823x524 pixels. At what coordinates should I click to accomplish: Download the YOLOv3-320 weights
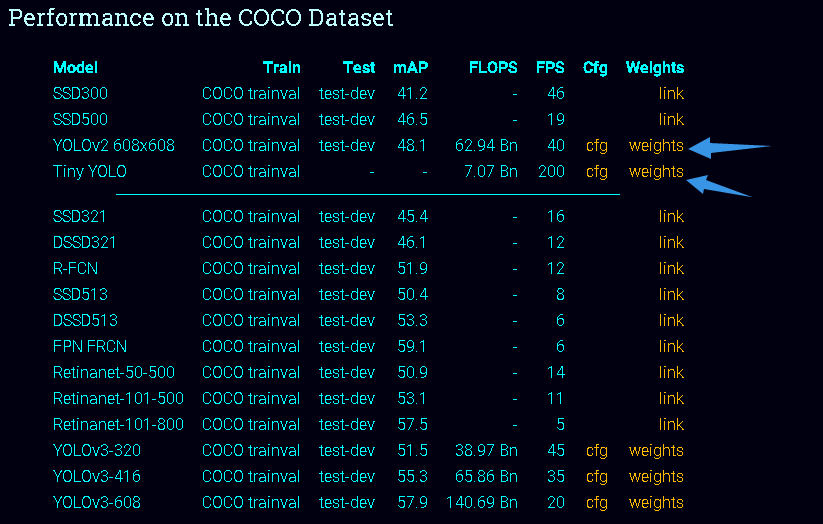656,451
